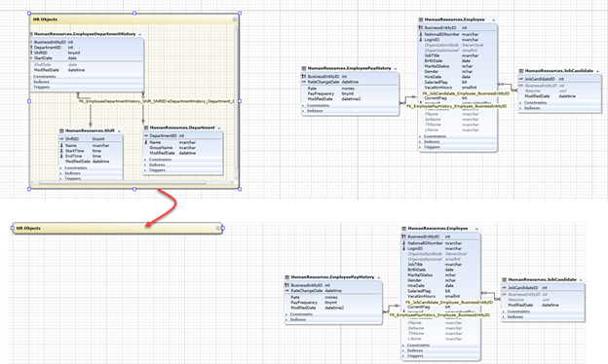
Task: Click JobCandidateID key icon beside expanded HR Objects container
Action: [521, 79]
